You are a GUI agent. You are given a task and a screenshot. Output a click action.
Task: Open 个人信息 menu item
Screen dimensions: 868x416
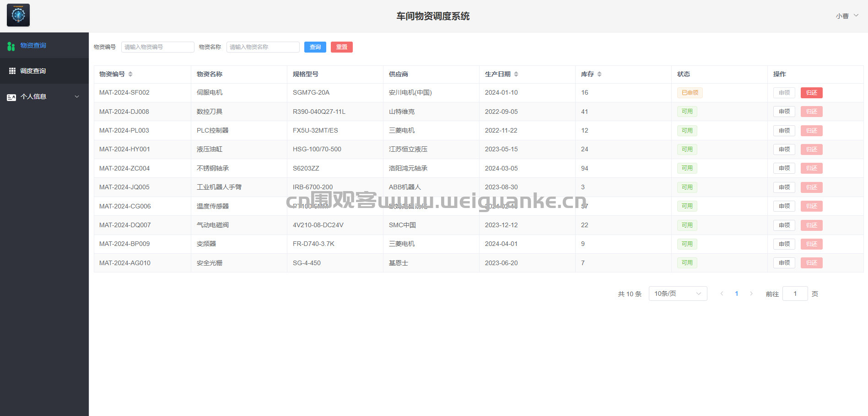tap(44, 96)
